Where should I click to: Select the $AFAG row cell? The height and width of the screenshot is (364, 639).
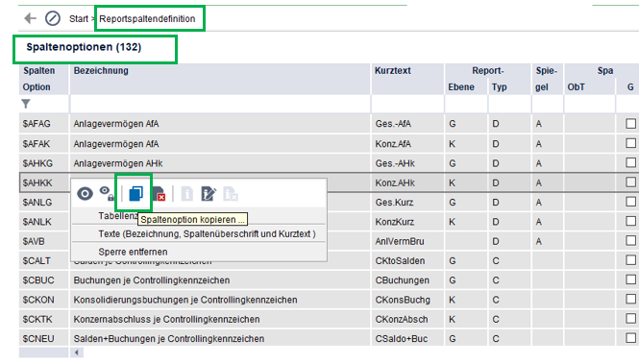pyautogui.click(x=43, y=124)
